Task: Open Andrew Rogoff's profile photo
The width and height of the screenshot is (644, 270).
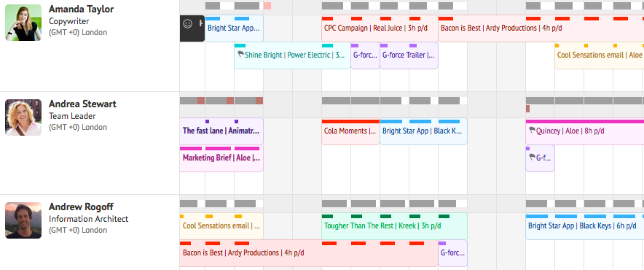Action: coord(23,220)
